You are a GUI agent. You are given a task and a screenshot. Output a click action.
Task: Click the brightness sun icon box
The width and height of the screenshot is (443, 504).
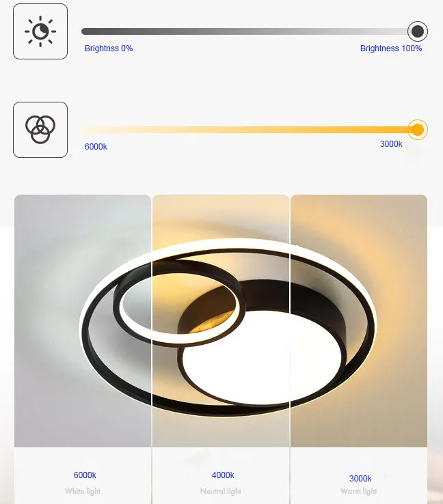[x=40, y=31]
